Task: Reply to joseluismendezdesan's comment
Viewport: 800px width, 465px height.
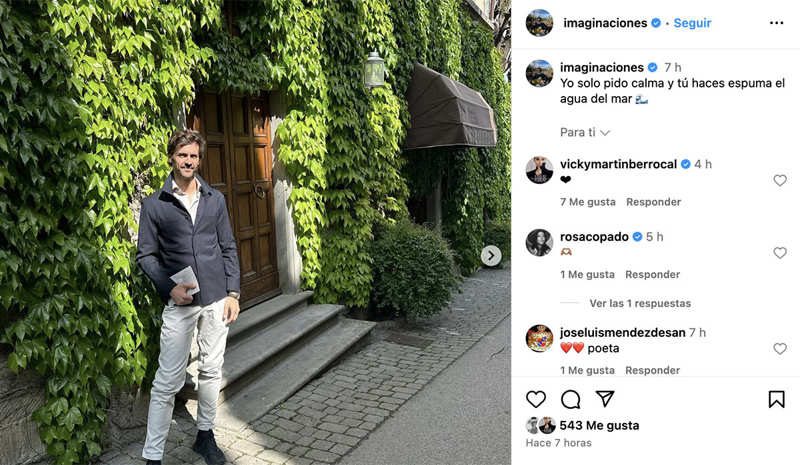Action: 653,370
